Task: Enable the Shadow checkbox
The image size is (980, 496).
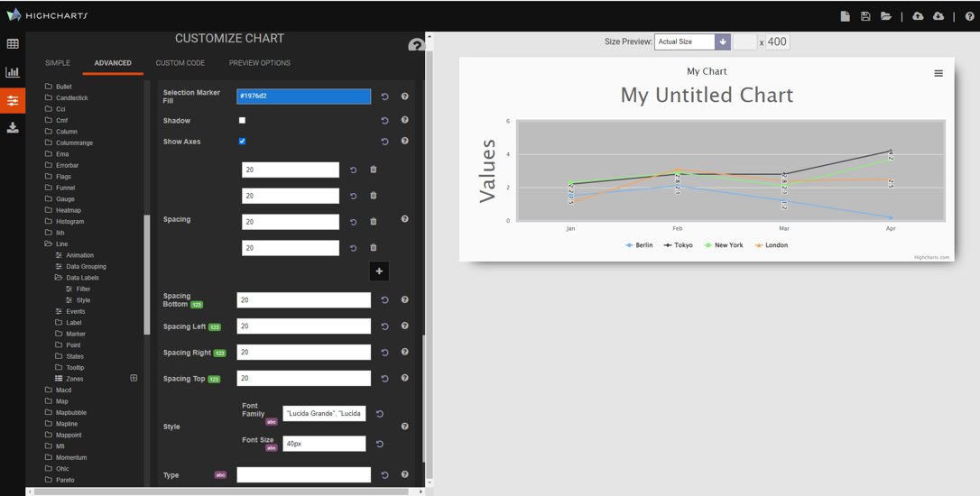Action: click(x=242, y=120)
